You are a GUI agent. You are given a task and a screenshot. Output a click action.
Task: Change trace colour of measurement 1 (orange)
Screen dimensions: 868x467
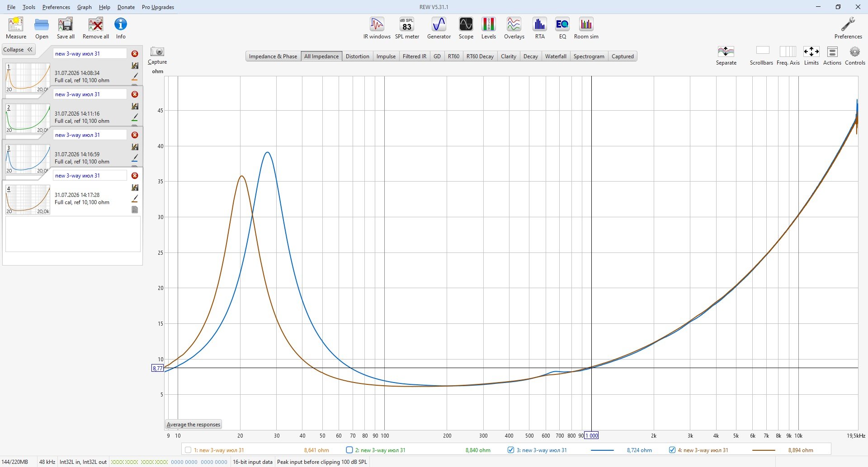click(x=135, y=76)
